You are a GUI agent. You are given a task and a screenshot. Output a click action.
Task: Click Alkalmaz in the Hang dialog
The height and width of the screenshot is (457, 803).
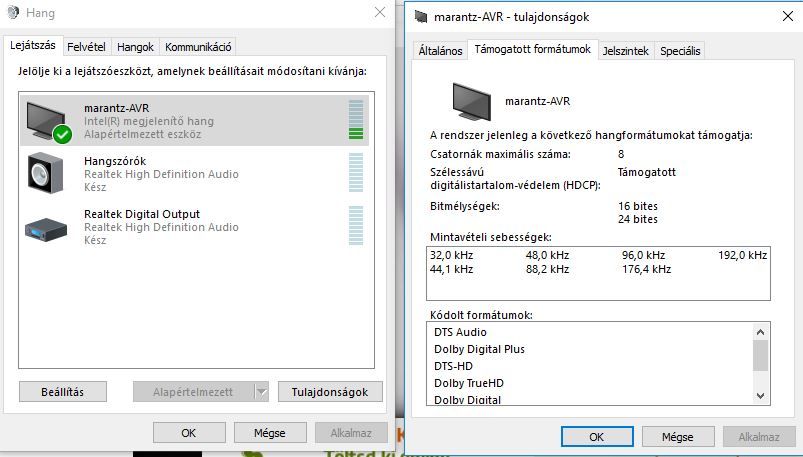(x=351, y=433)
